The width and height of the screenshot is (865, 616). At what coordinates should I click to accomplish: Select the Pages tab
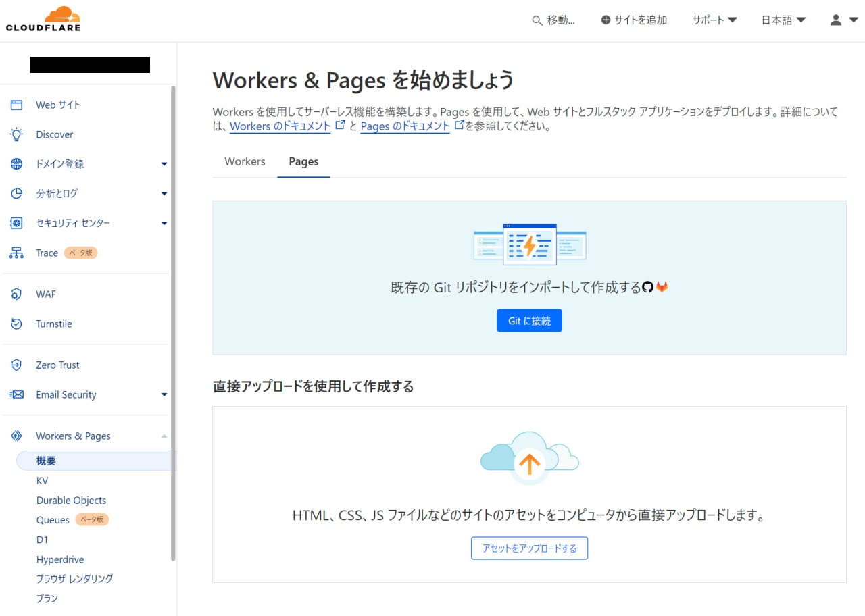point(303,161)
